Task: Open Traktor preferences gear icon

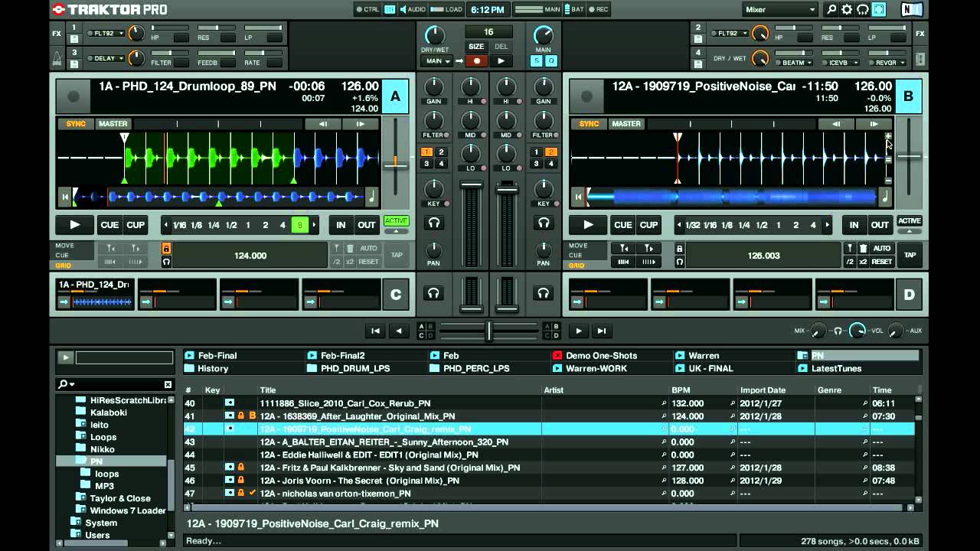Action: (847, 10)
